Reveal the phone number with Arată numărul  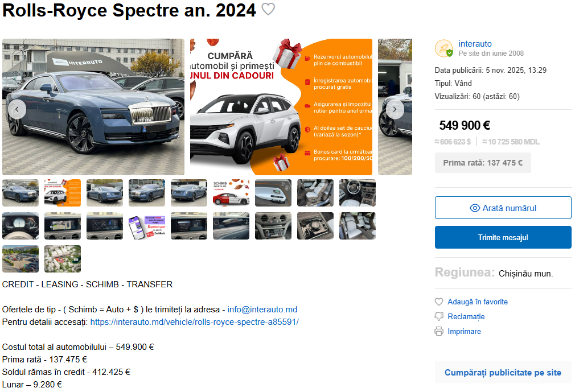pos(503,208)
